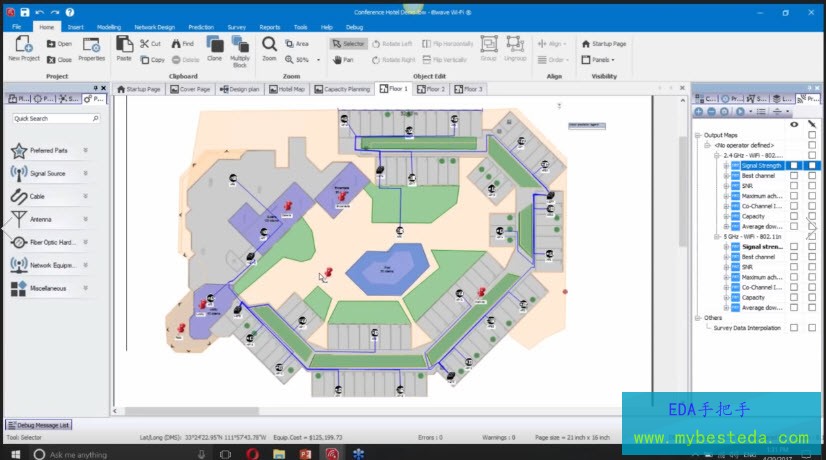Image resolution: width=826 pixels, height=460 pixels.
Task: Select the Pan hand tool
Action: [343, 60]
